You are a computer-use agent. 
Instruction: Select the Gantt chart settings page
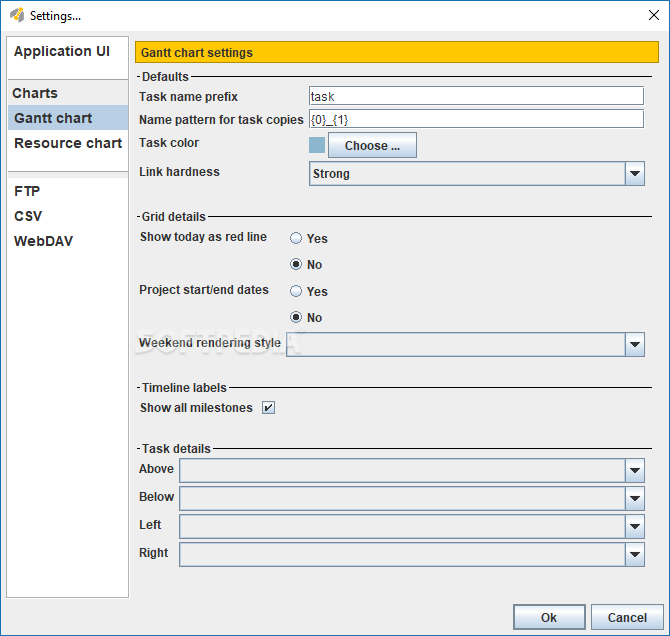(68, 118)
